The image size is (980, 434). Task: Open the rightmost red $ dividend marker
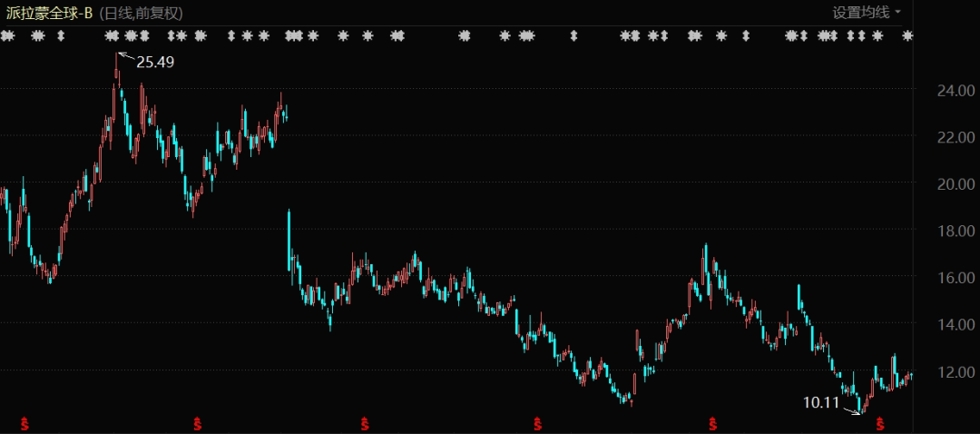point(880,424)
